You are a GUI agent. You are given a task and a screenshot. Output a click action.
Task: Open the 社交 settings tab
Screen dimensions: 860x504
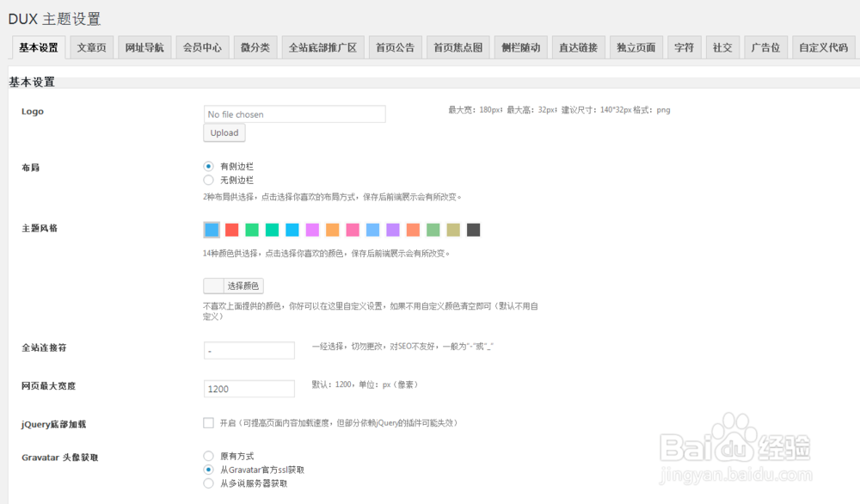722,47
